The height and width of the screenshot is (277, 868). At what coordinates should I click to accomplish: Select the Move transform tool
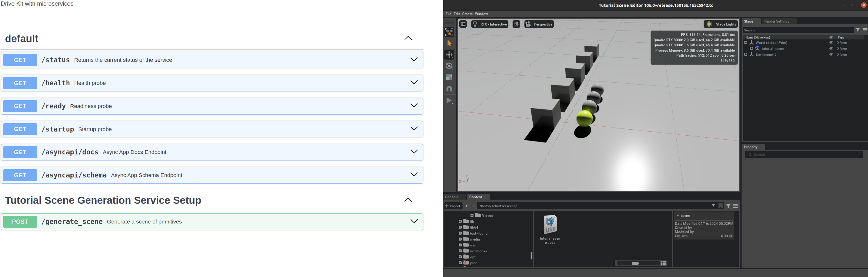tap(449, 55)
